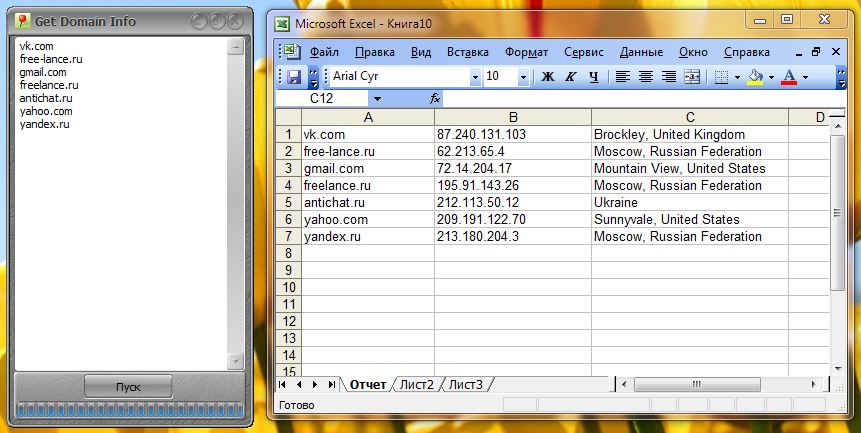This screenshot has width=861, height=433.
Task: Open the font size 10 dropdown
Action: click(523, 77)
